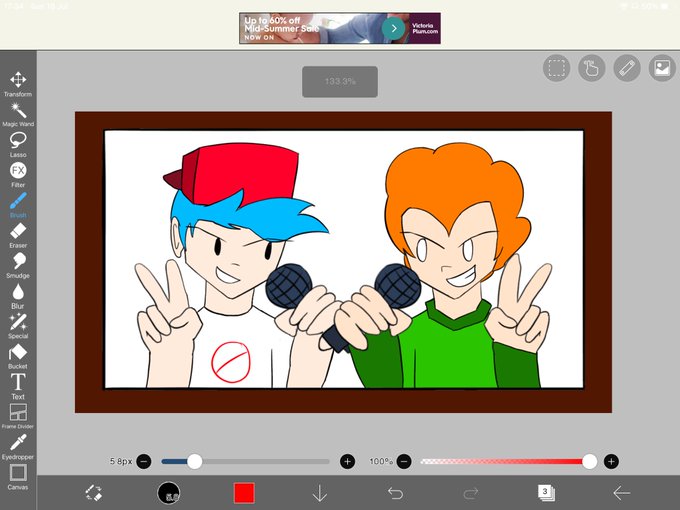Tap the 100% opacity value

coord(381,461)
